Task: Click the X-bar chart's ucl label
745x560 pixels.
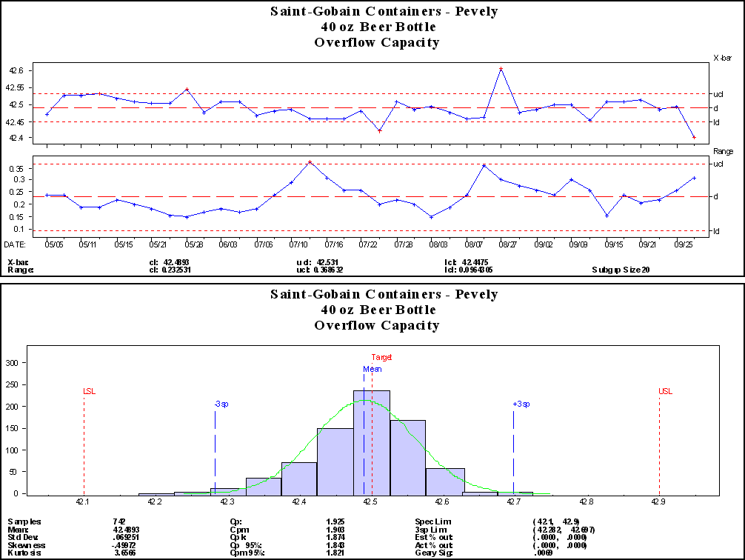Action: [x=718, y=94]
